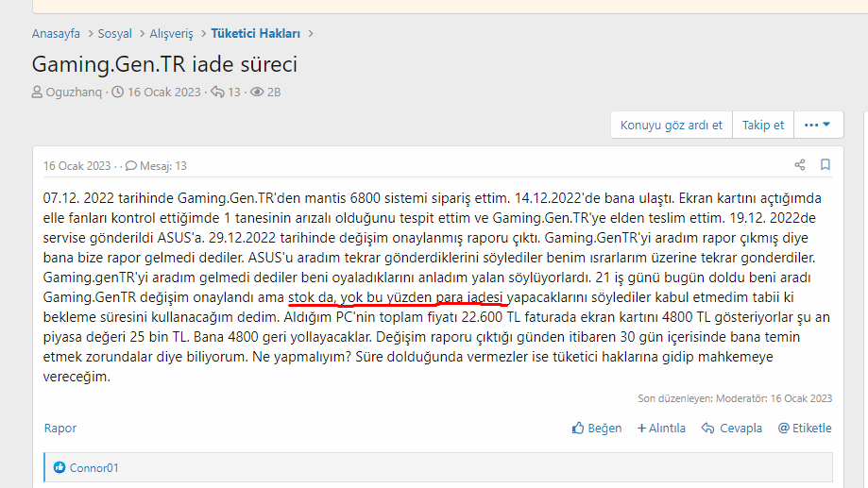Tag the user with Etiketle
The image size is (868, 488).
point(805,429)
